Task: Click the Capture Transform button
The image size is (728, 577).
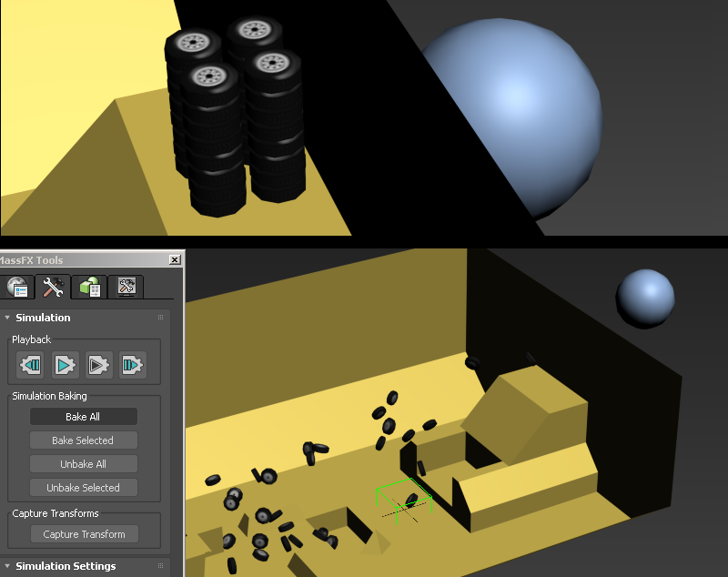Action: click(x=85, y=534)
